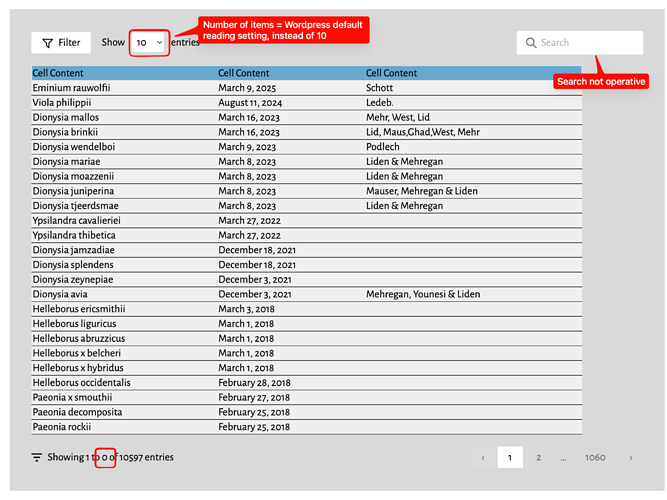The image size is (667, 500).
Task: Click Paeonia x smouthii cell
Action: click(x=72, y=397)
